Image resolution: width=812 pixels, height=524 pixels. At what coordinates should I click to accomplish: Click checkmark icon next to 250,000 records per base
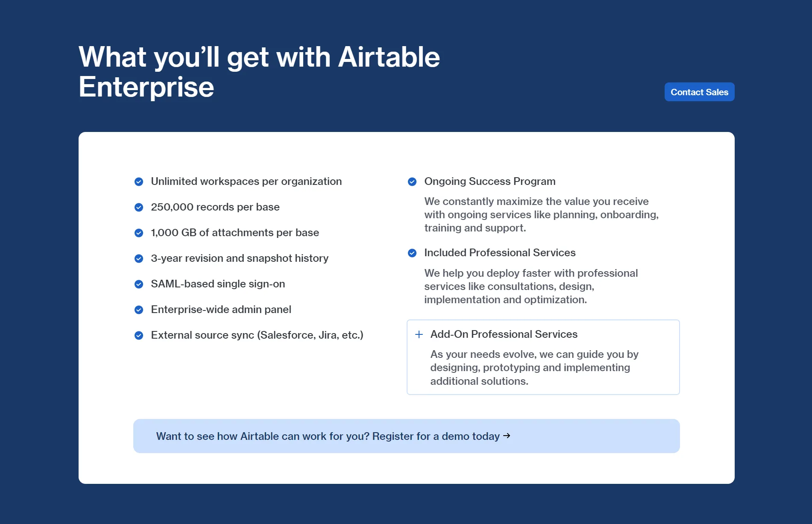click(139, 208)
